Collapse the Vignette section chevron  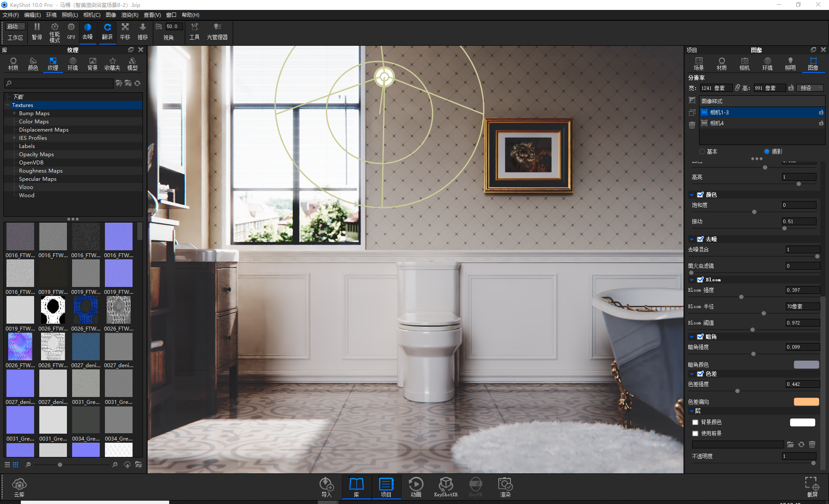[692, 337]
